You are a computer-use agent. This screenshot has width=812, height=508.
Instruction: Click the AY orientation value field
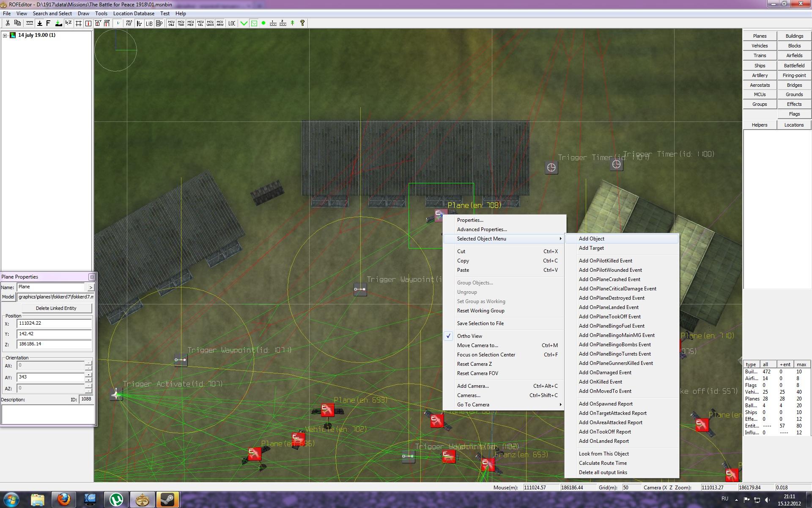(x=51, y=377)
